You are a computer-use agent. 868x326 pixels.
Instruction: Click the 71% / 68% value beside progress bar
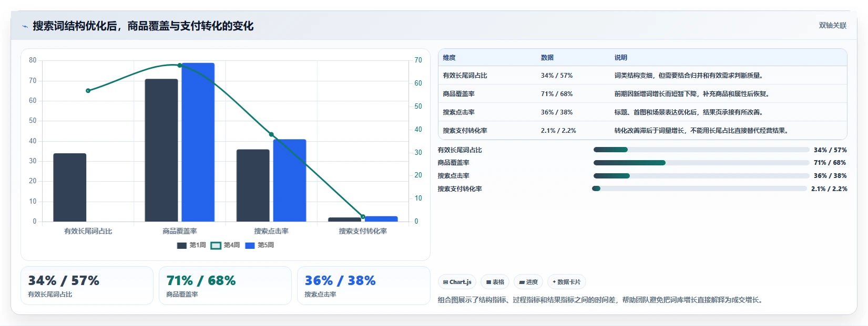[x=830, y=163]
